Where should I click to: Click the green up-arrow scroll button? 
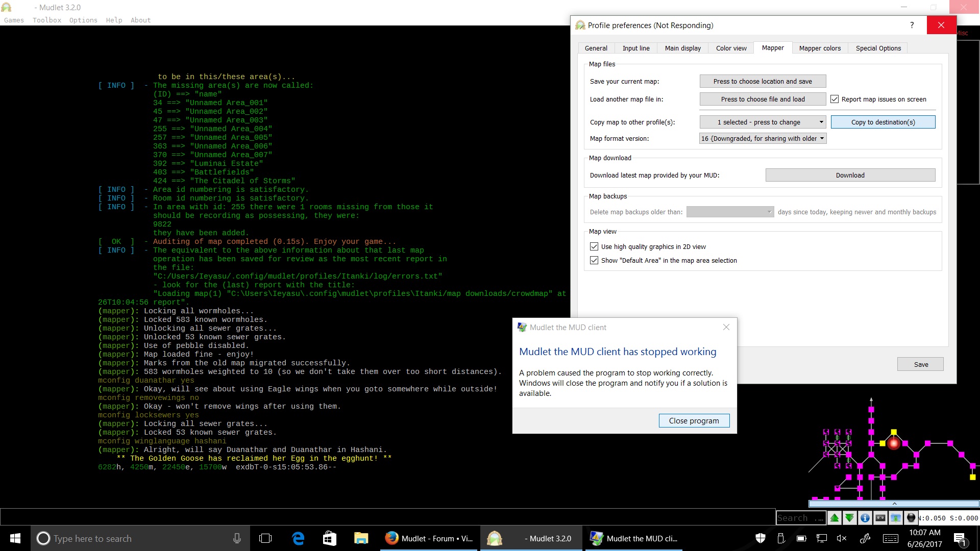pyautogui.click(x=835, y=518)
